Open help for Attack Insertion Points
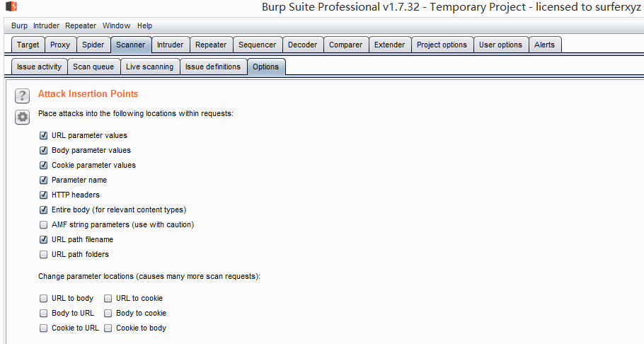This screenshot has width=644, height=344. point(22,96)
